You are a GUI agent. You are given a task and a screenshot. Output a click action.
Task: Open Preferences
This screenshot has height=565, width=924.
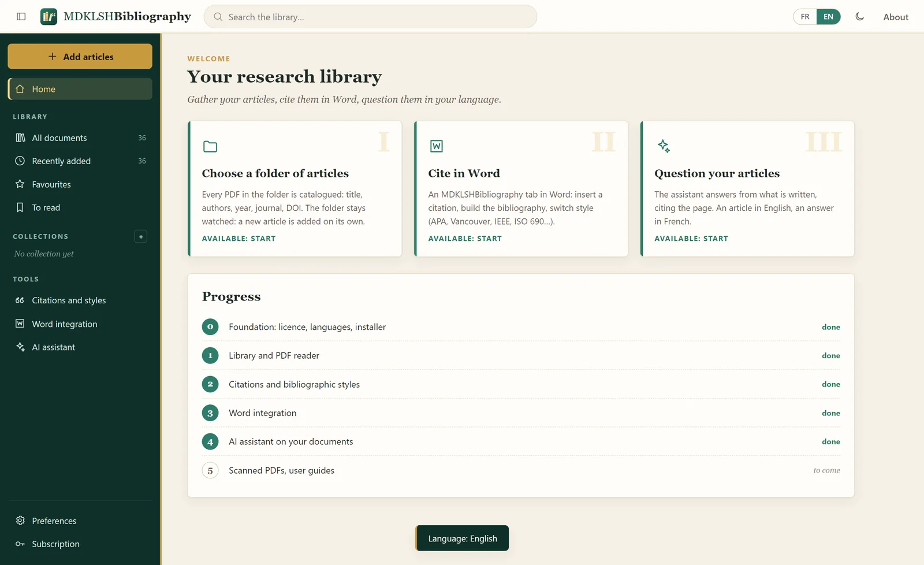[80, 521]
